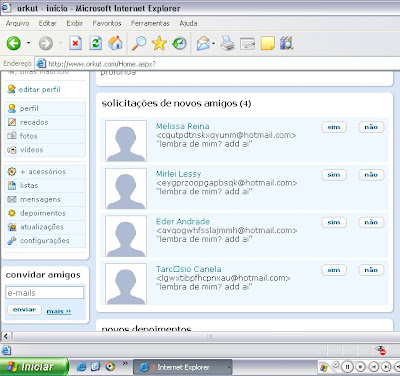The height and width of the screenshot is (376, 400).
Task: Open the Favoritos menu
Action: pyautogui.click(x=107, y=23)
